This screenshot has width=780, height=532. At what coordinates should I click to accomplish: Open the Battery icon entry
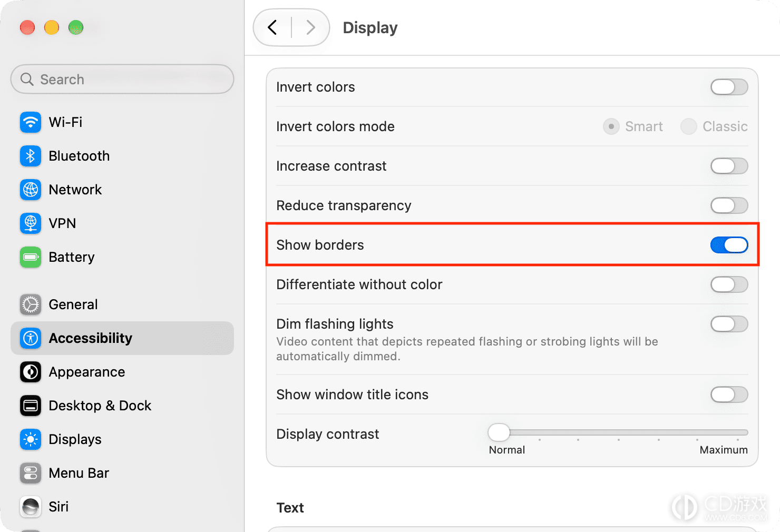tap(31, 257)
